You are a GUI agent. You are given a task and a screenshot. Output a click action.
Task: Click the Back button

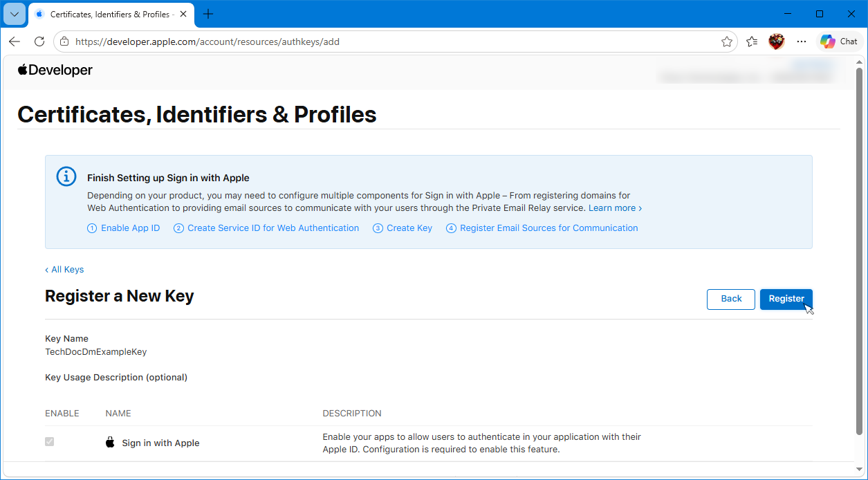[731, 299]
